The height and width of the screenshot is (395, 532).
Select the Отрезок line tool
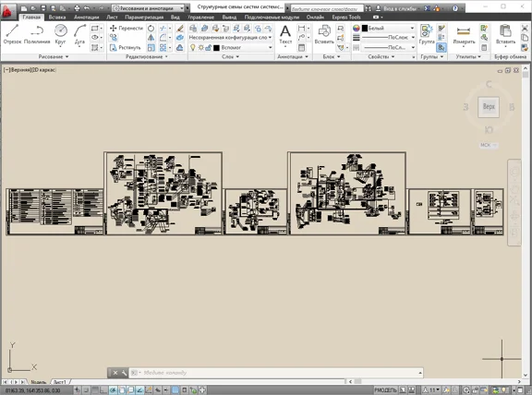(12, 34)
